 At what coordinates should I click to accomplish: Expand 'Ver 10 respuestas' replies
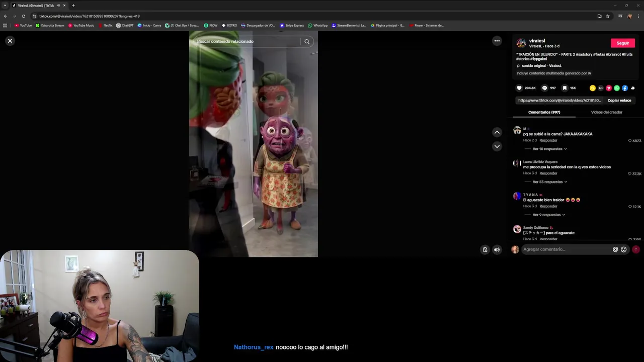click(549, 149)
